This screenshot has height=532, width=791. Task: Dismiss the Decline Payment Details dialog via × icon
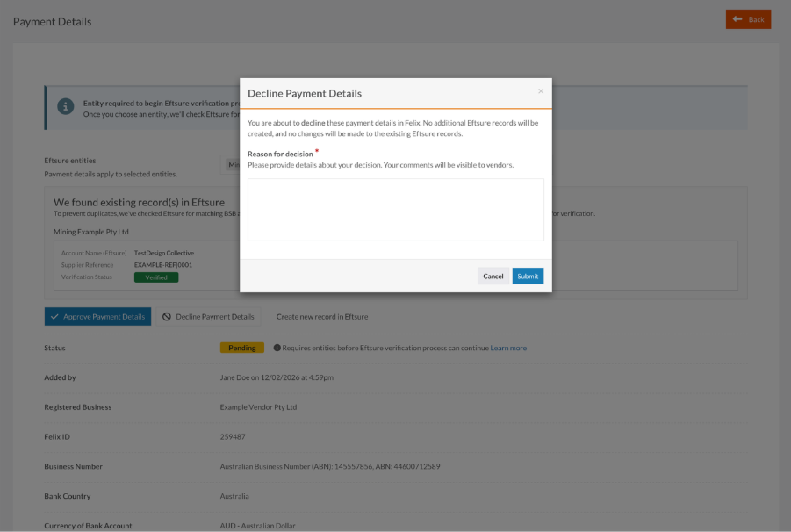click(x=541, y=90)
